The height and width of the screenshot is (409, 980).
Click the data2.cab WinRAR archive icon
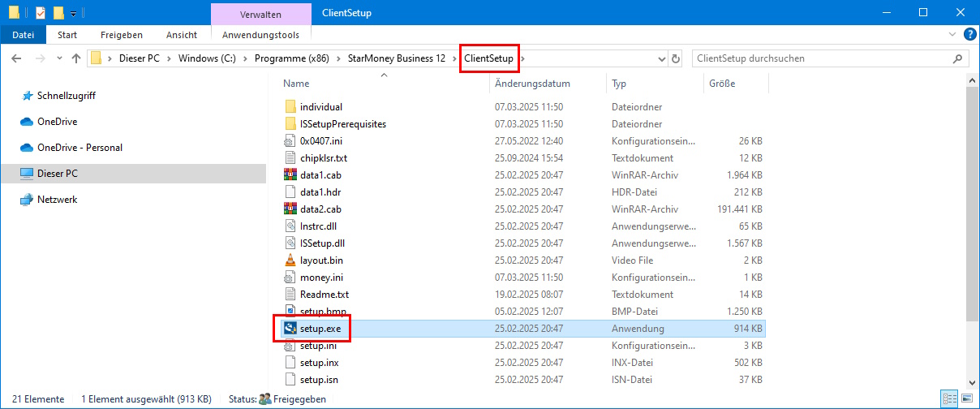coord(291,209)
